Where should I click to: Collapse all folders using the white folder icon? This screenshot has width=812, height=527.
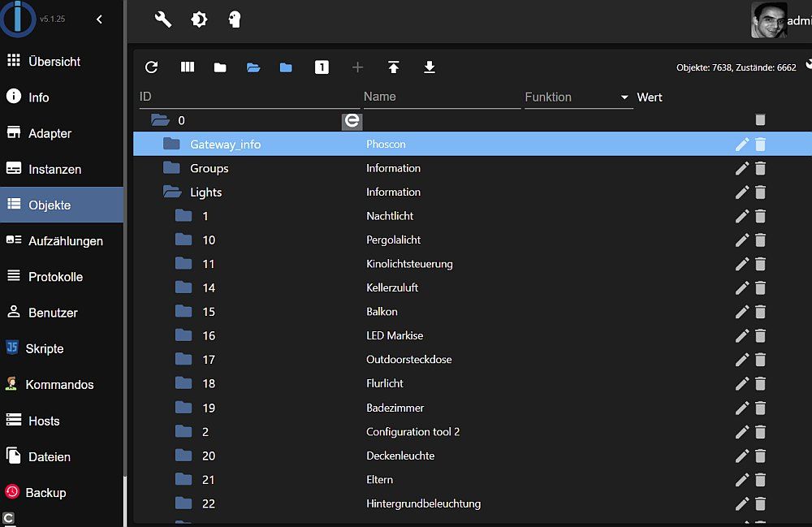220,67
